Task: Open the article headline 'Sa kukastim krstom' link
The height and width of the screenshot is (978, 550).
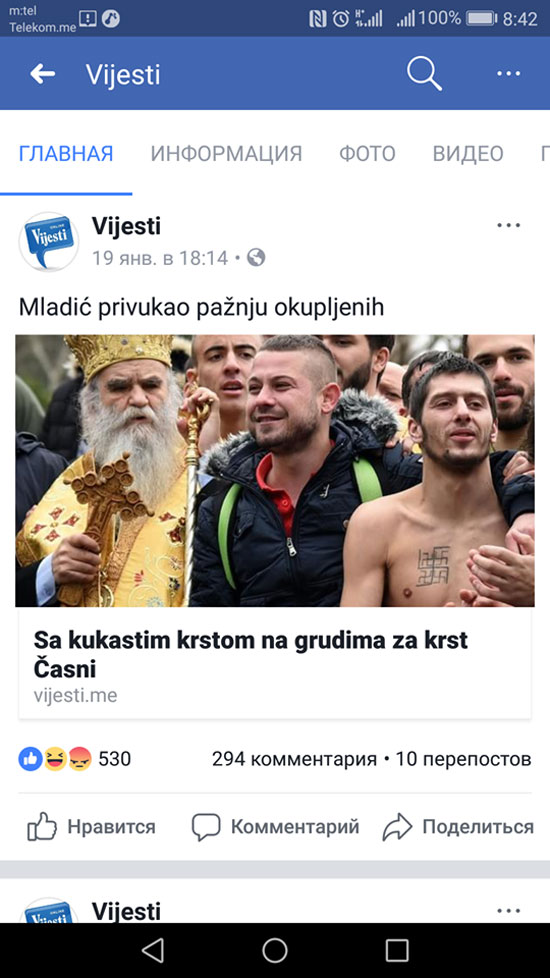Action: 251,654
